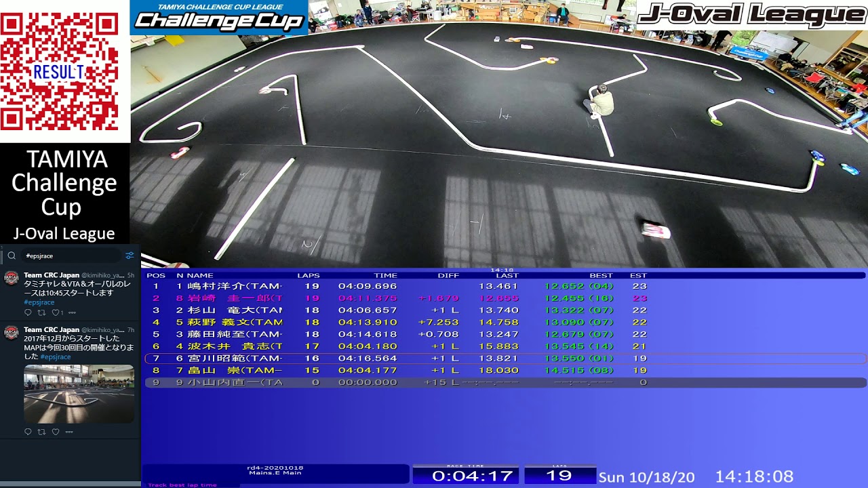Open the track photo in second tweet
This screenshot has height=488, width=868.
click(x=79, y=394)
